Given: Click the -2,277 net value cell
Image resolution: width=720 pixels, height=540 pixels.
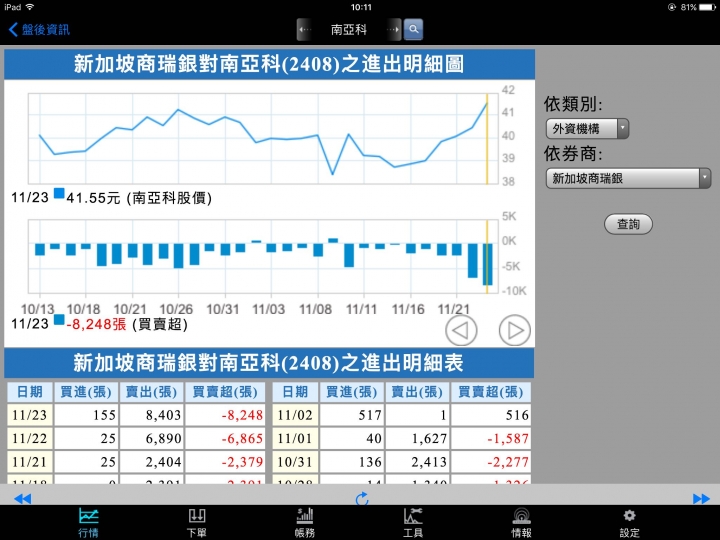Looking at the screenshot, I should tap(491, 462).
